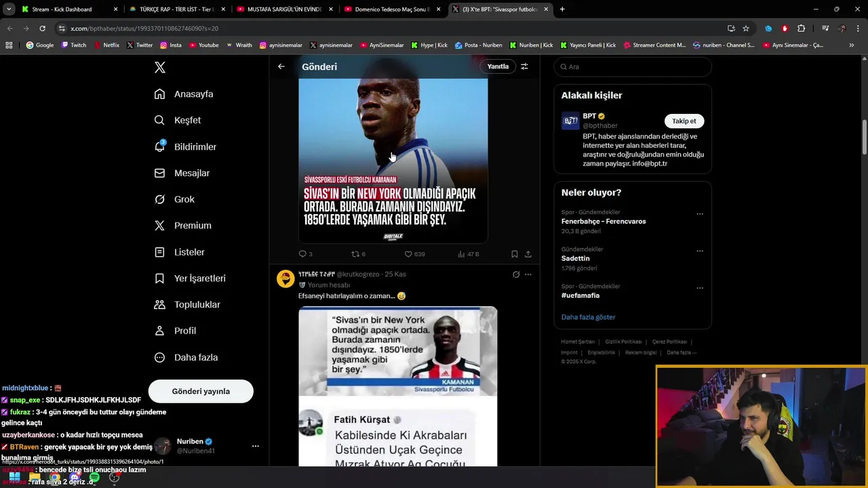Switch to Stream - Kick Dashboard tab
Screen dimensions: 868x488
[68, 9]
